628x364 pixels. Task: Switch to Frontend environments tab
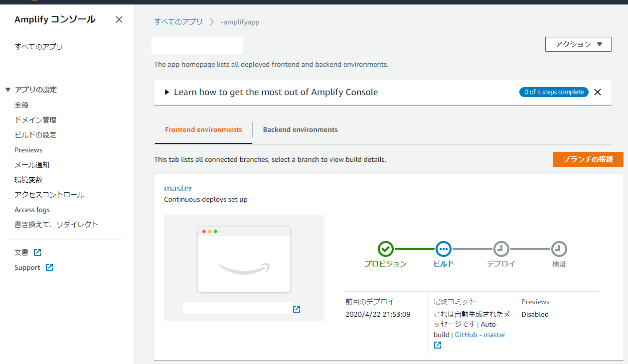tap(203, 129)
